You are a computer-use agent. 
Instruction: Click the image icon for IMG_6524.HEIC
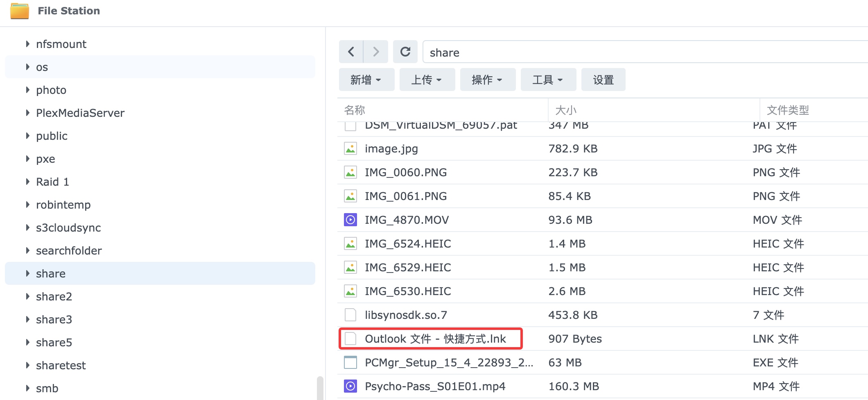350,244
